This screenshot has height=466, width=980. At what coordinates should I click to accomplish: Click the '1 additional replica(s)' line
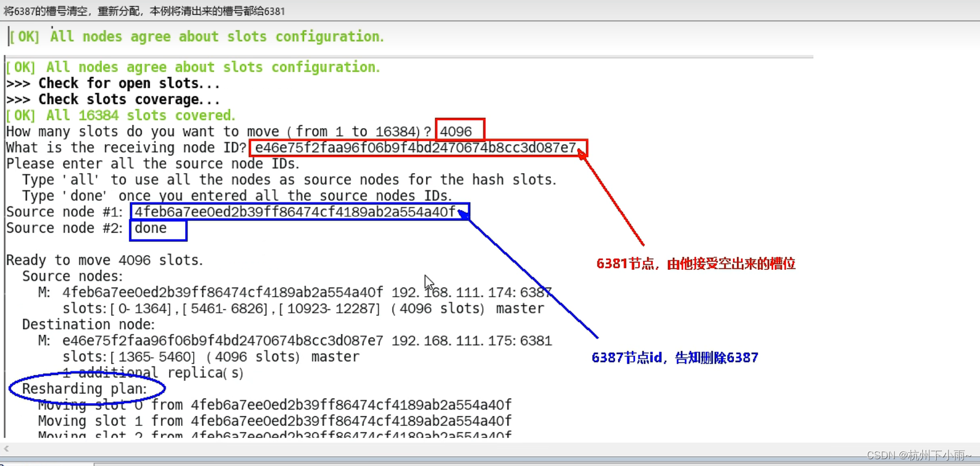(x=153, y=373)
